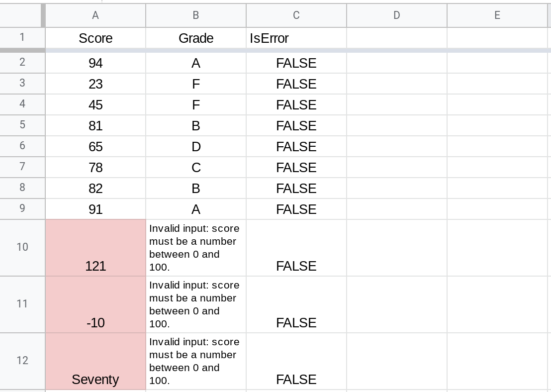This screenshot has width=551, height=392.
Task: Select row 6 header
Action: click(x=22, y=146)
